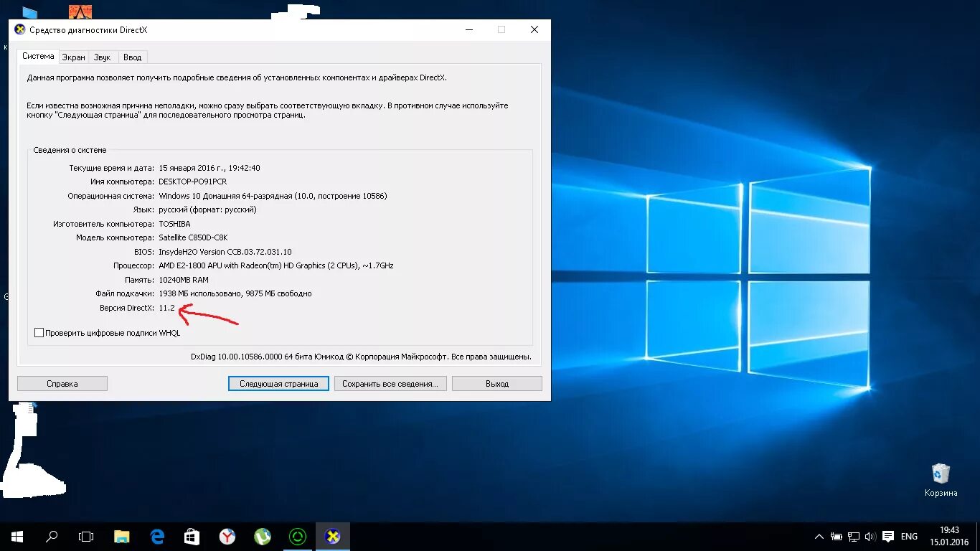Switch to the Экран tab
The image size is (980, 551).
coord(73,57)
